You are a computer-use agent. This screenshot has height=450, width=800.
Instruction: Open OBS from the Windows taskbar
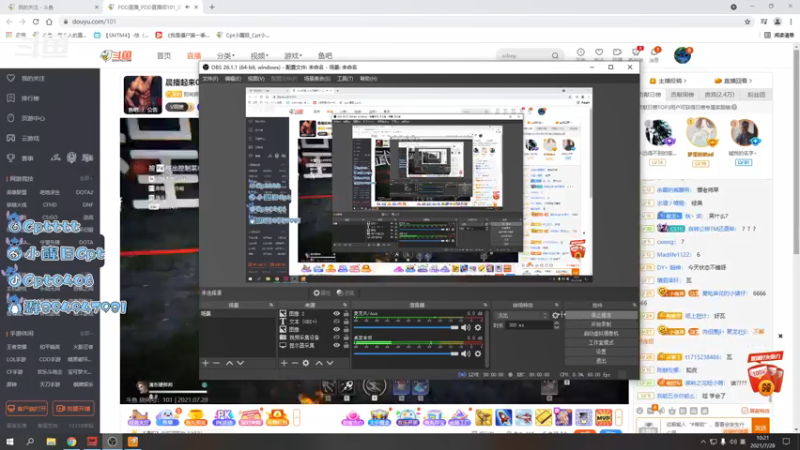(112, 441)
